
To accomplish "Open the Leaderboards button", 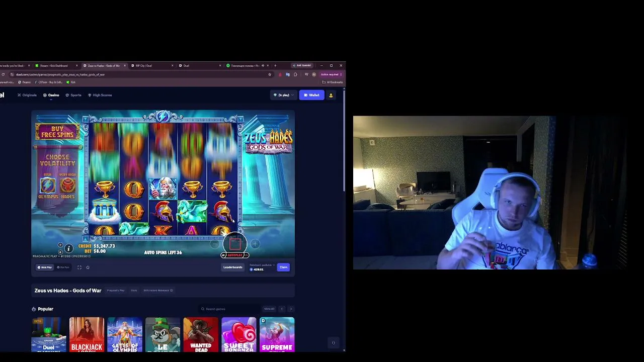I will click(232, 267).
